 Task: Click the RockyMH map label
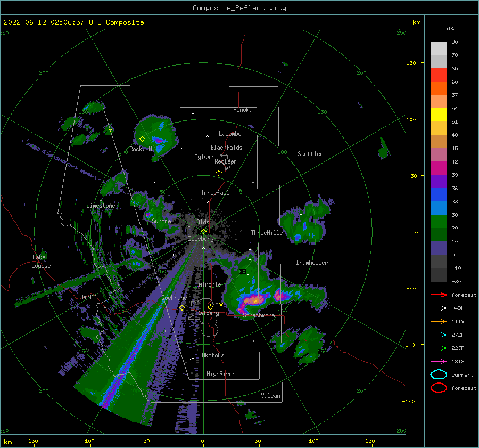(141, 149)
